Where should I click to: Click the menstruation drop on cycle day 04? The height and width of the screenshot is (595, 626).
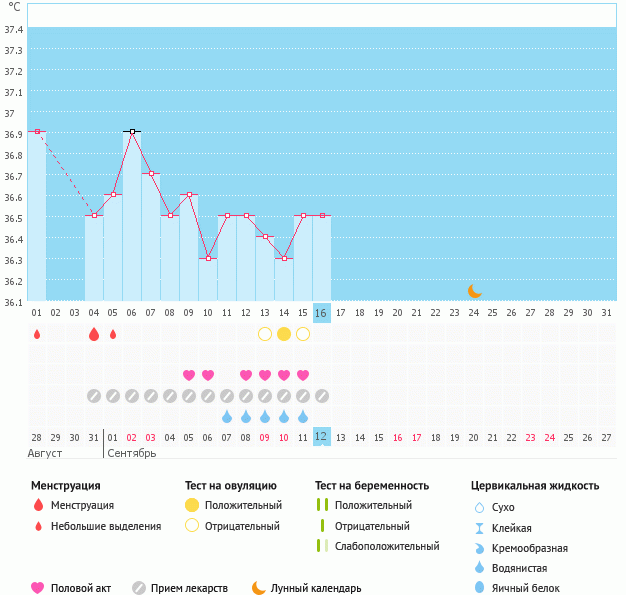94,334
